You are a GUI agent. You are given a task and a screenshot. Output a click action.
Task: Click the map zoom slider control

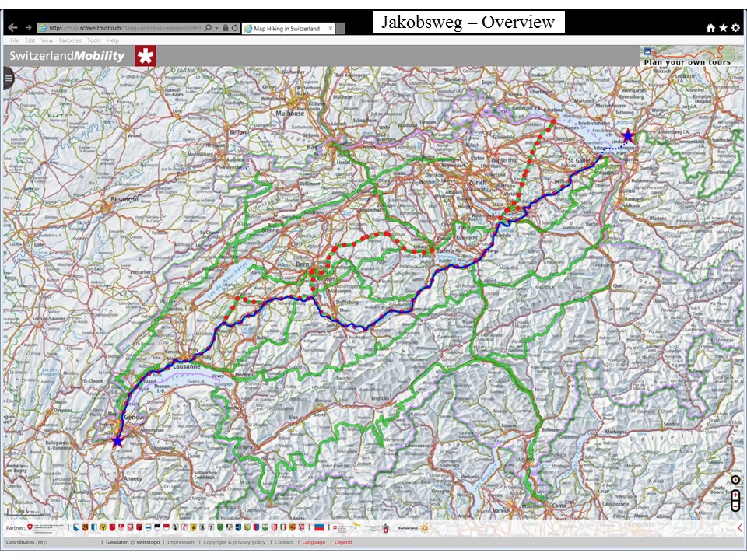[735, 500]
